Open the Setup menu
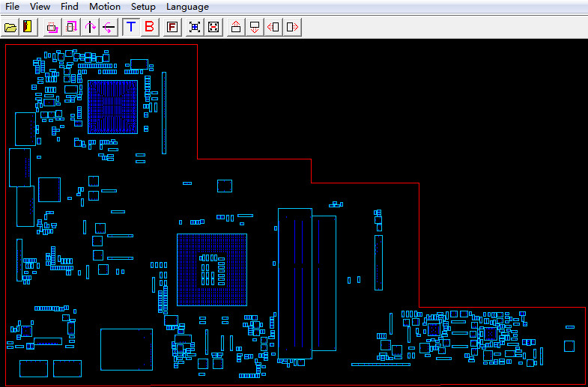 (x=143, y=7)
